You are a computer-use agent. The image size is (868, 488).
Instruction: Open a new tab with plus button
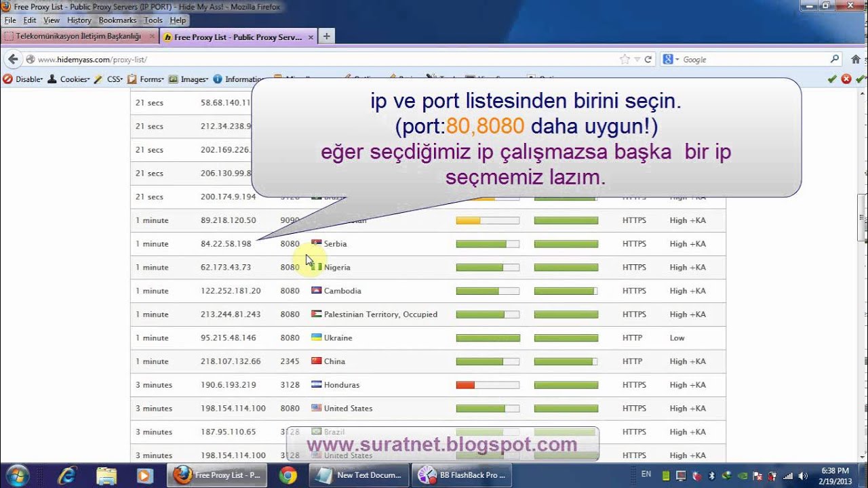[x=326, y=37]
